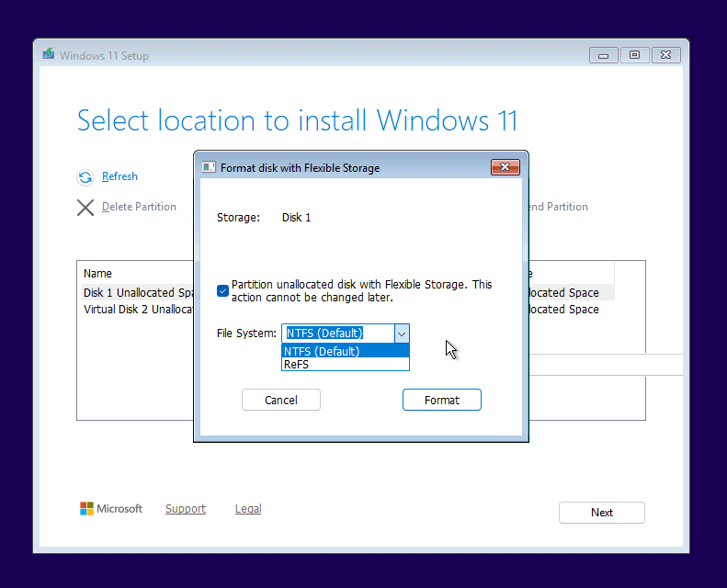Open the Legal link
This screenshot has height=588, width=727.
coord(247,509)
